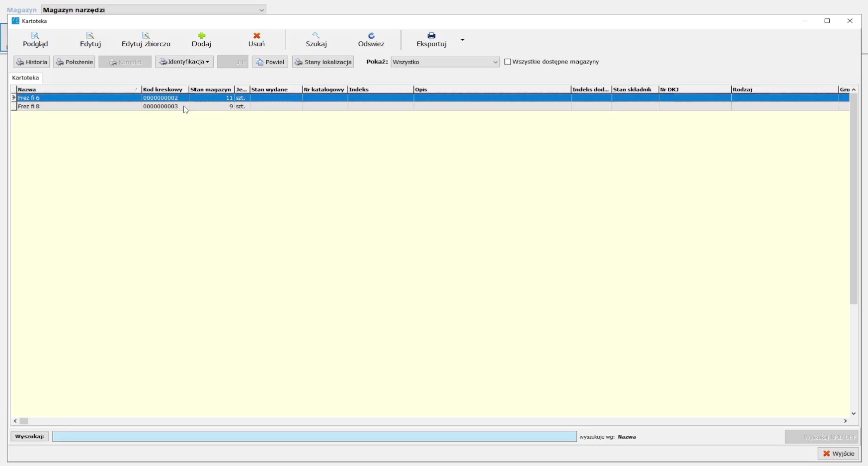Delete the selected item with Usuń
868x466 pixels.
pos(256,39)
